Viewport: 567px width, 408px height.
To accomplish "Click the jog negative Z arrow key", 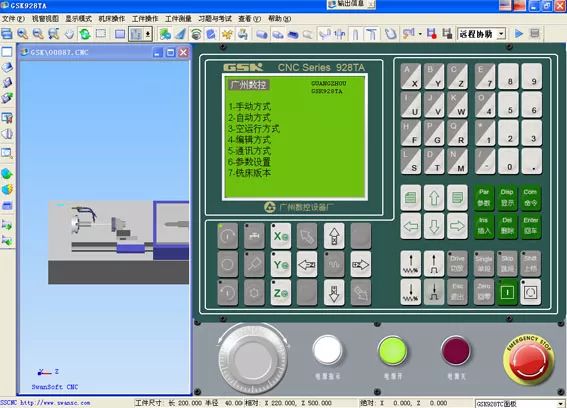I will click(307, 265).
